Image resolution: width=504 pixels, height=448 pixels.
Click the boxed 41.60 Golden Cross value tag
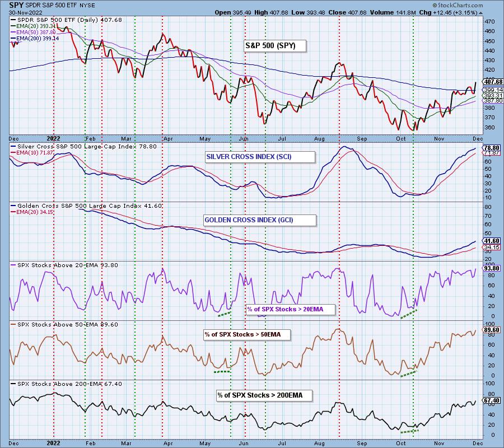tap(492, 241)
